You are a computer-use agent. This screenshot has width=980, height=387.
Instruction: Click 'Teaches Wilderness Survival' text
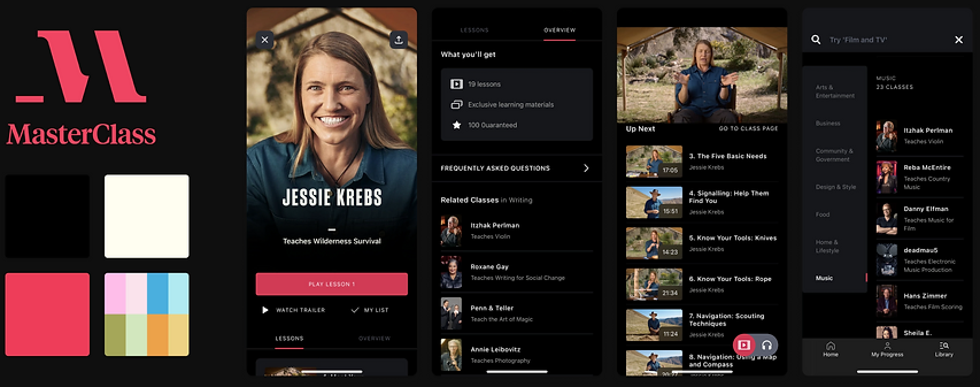coord(331,242)
